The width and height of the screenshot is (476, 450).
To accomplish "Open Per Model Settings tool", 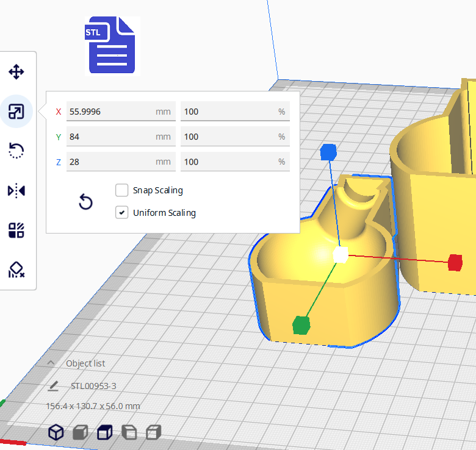I will 16,230.
